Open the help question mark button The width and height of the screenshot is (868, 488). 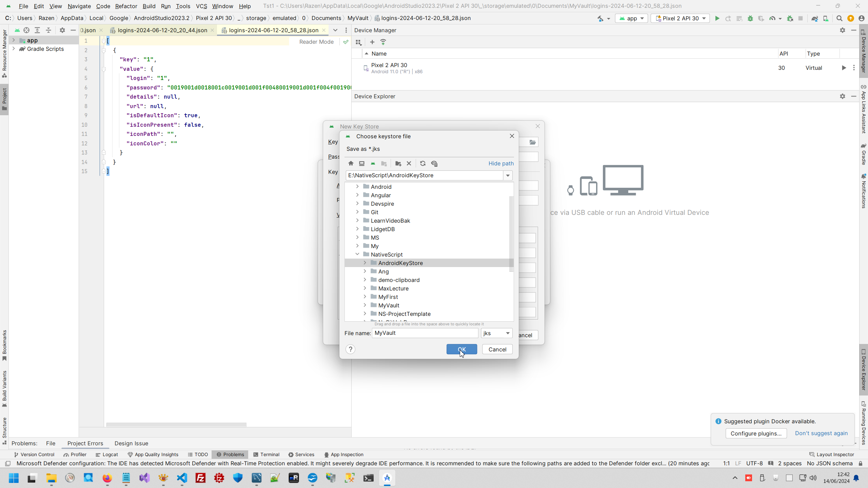click(x=351, y=349)
